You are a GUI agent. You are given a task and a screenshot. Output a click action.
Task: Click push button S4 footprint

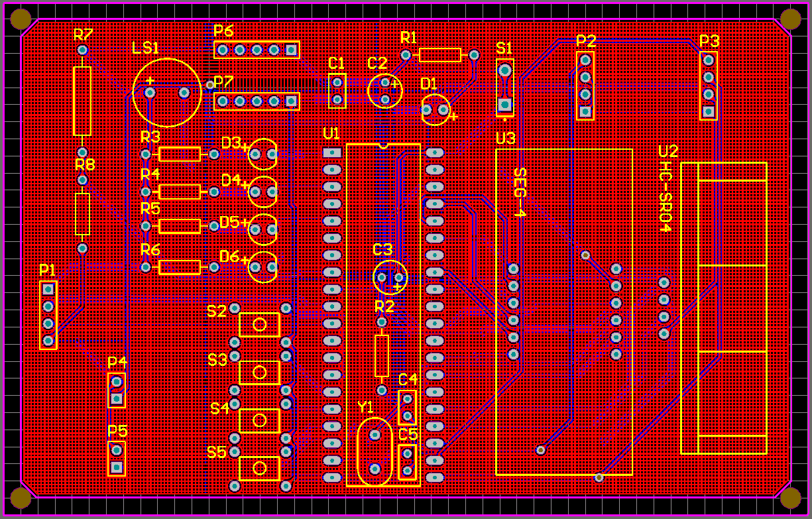tap(260, 420)
